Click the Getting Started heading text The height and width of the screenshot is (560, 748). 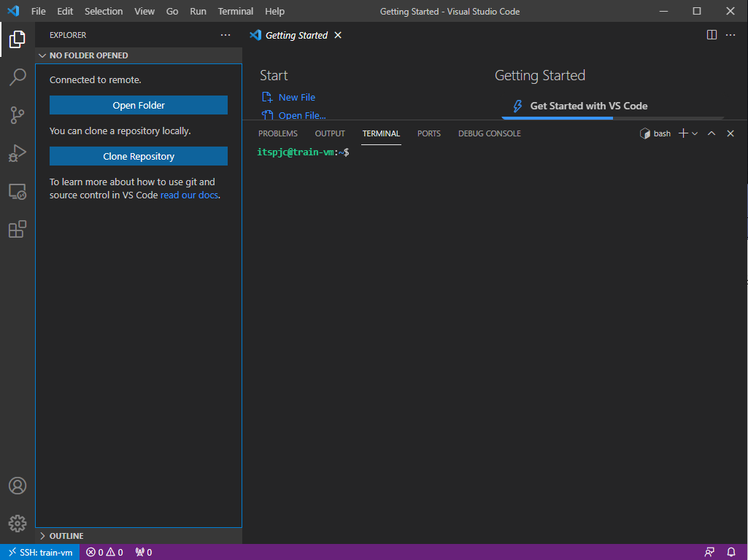[539, 75]
